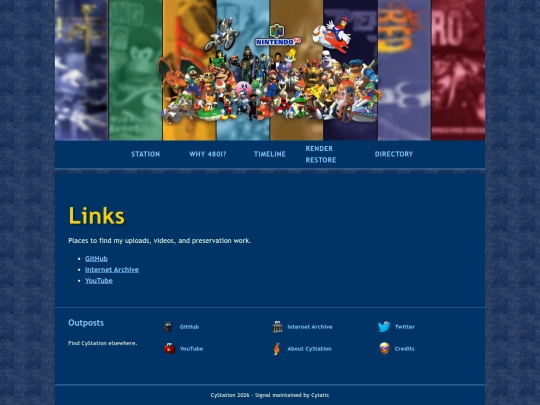Open the Internet Archive outpost text link
Screen dimensions: 540x405
click(310, 327)
